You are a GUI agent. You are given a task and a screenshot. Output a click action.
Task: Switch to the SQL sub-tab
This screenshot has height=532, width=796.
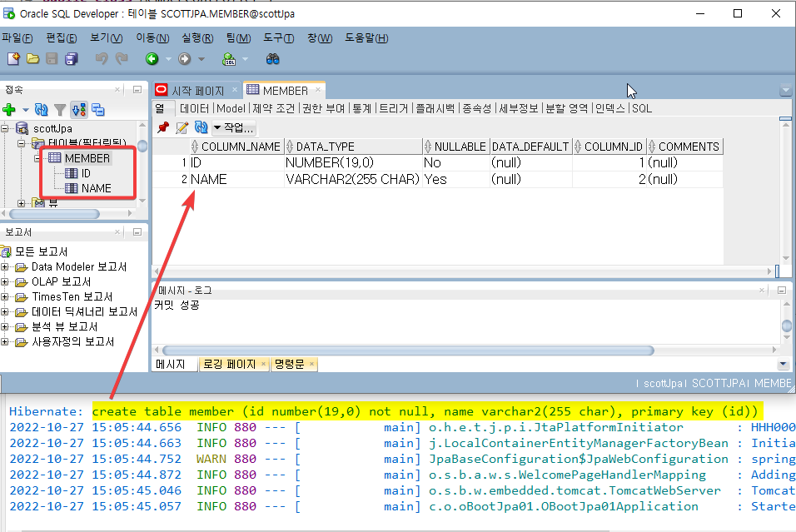642,108
